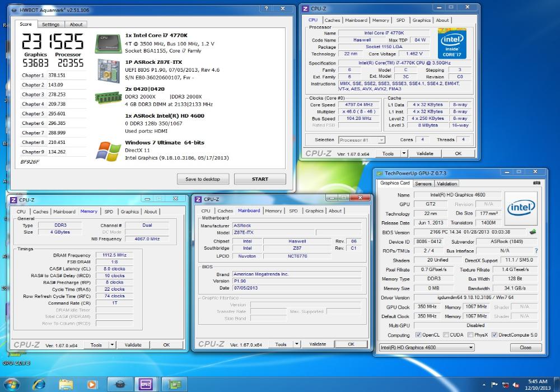Click Validate in top CPU-Z window
Viewport: 560px width, 392px height.
425,153
